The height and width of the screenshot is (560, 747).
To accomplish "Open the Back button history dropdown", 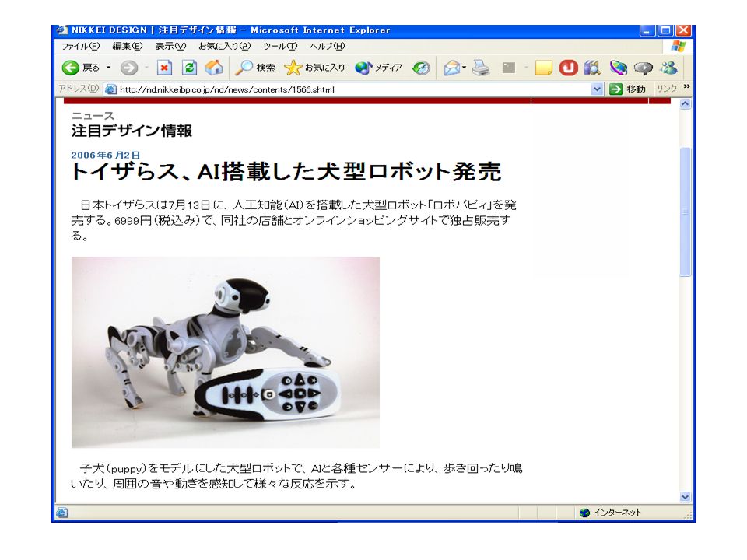I will 109,68.
